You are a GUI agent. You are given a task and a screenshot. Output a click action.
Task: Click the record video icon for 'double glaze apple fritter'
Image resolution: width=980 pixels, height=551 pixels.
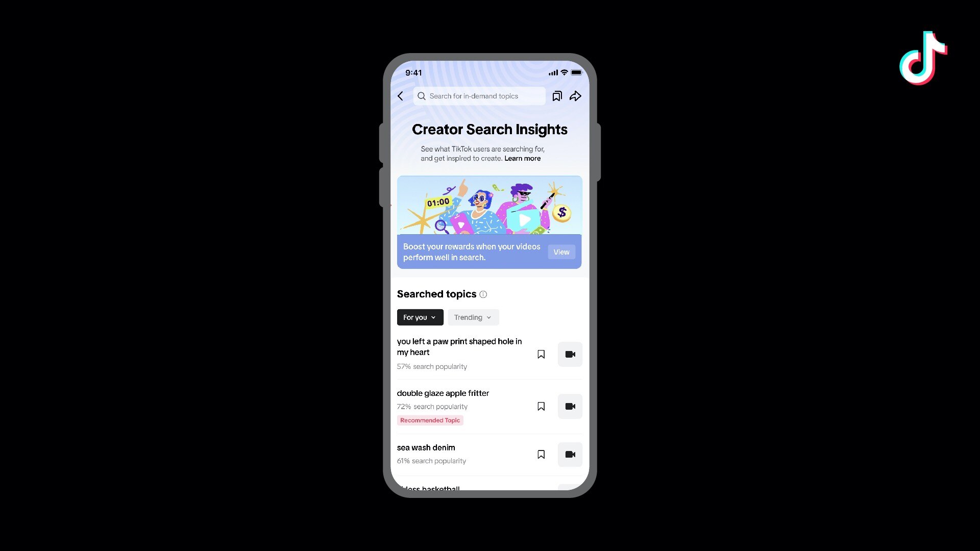[x=570, y=406]
